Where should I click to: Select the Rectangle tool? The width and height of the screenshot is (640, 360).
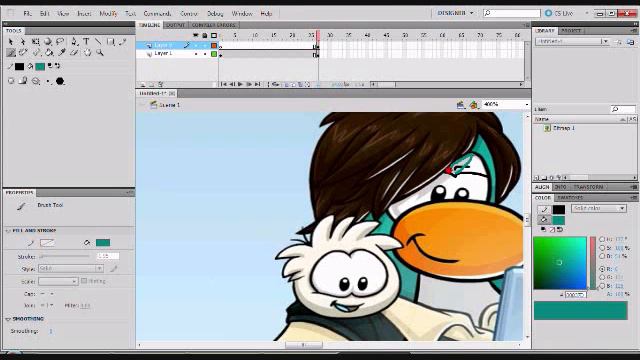pyautogui.click(x=111, y=42)
